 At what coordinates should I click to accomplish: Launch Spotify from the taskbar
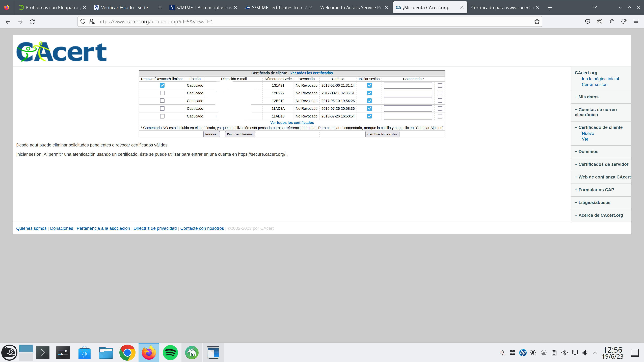click(170, 352)
